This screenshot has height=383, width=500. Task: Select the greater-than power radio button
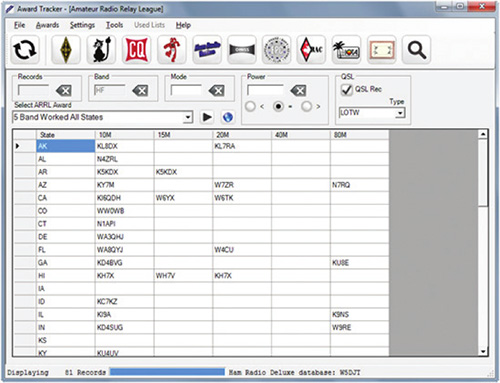[306, 106]
